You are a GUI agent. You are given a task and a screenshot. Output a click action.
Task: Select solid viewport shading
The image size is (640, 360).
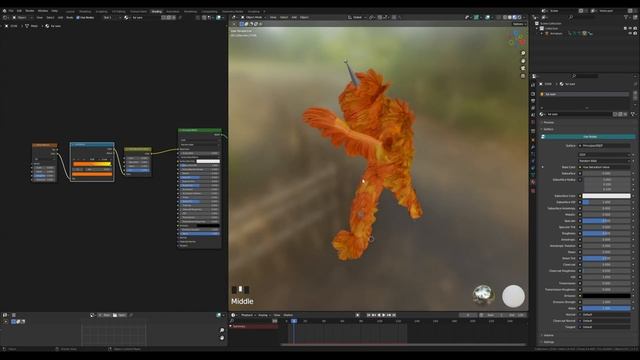[510, 18]
